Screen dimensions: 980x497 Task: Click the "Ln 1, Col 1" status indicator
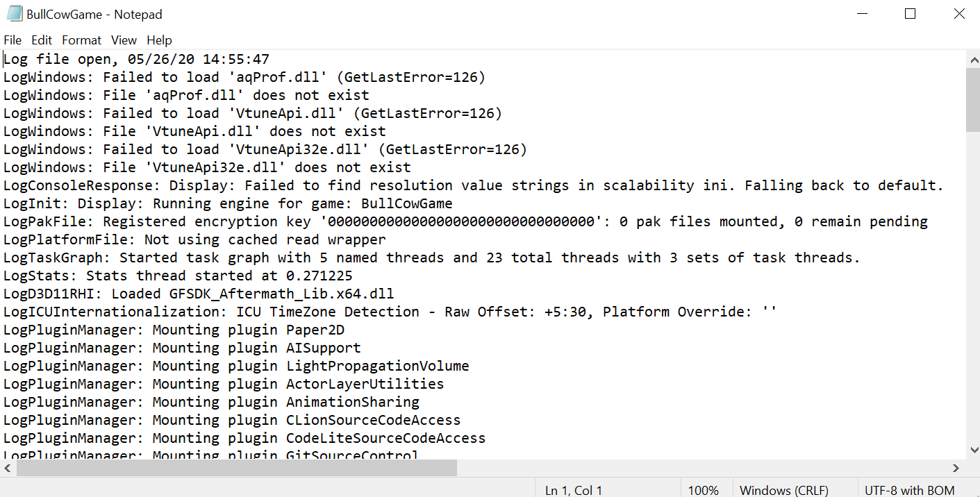574,490
